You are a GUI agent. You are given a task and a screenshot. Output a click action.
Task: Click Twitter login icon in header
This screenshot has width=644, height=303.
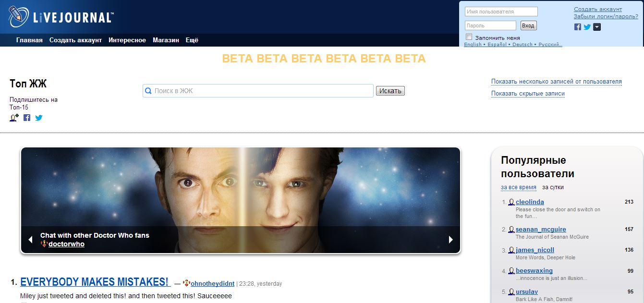click(587, 27)
